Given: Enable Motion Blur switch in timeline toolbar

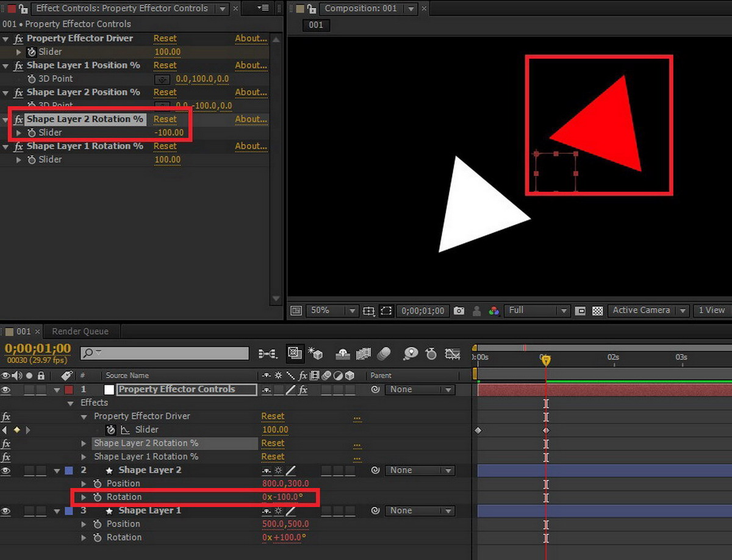Looking at the screenshot, I should tap(384, 353).
